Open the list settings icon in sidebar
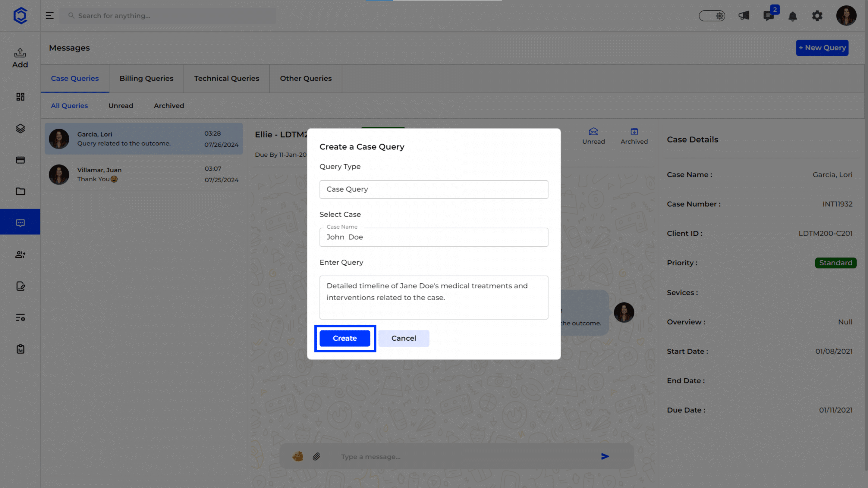Viewport: 868px width, 488px height. point(20,317)
